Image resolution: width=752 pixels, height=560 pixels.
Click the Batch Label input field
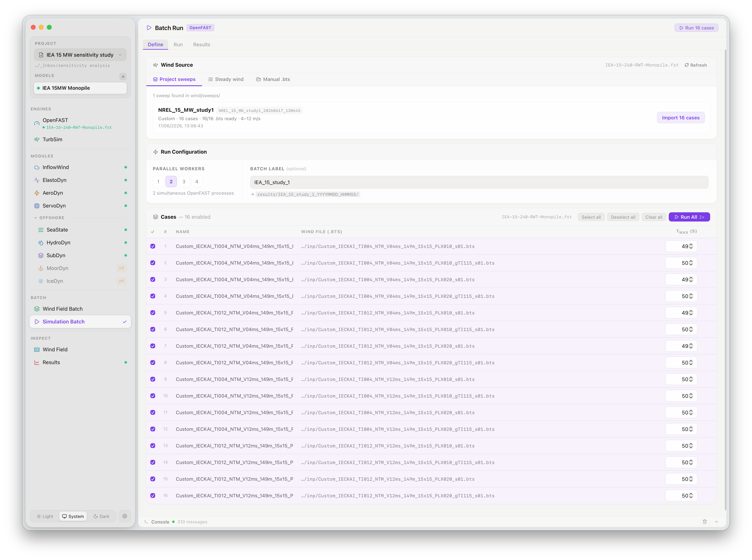click(479, 182)
